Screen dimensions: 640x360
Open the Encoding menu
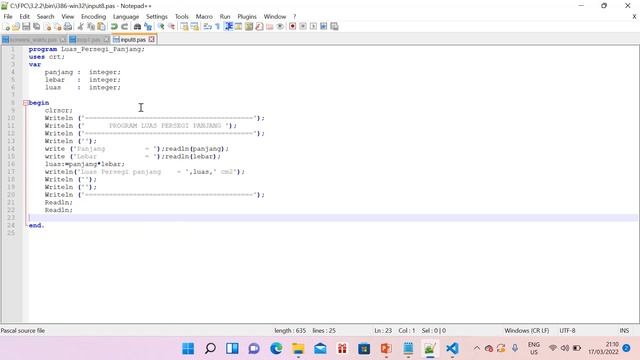tap(93, 17)
